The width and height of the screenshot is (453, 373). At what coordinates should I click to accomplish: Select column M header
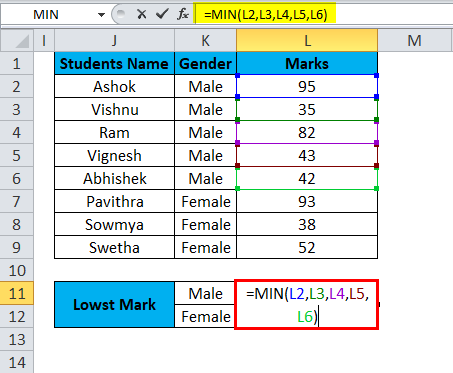click(415, 41)
